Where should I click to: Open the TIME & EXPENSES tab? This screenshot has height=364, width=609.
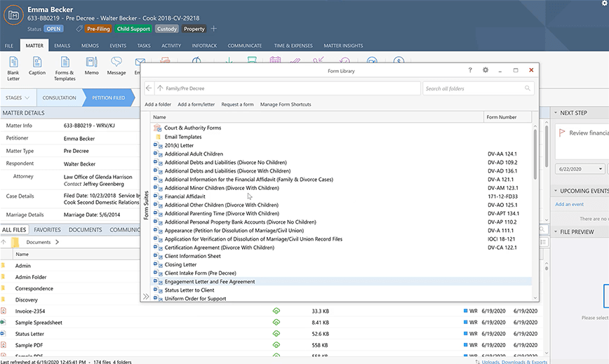pos(293,46)
